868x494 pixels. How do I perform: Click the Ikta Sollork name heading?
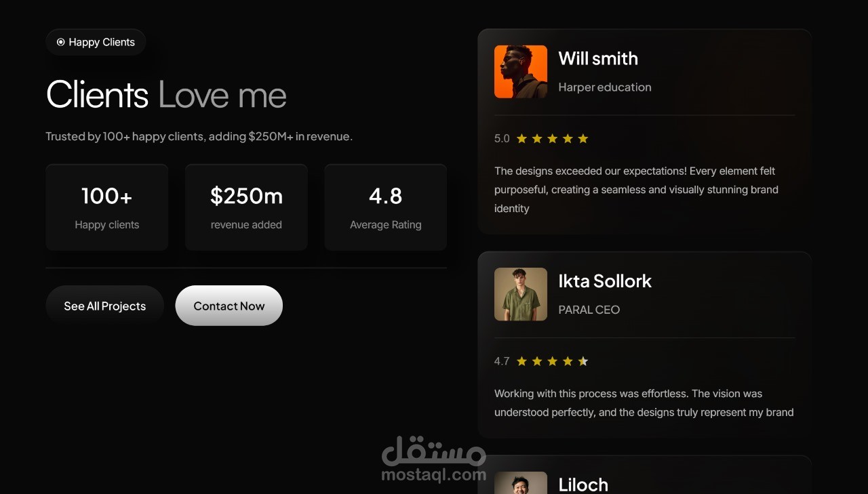click(x=605, y=281)
